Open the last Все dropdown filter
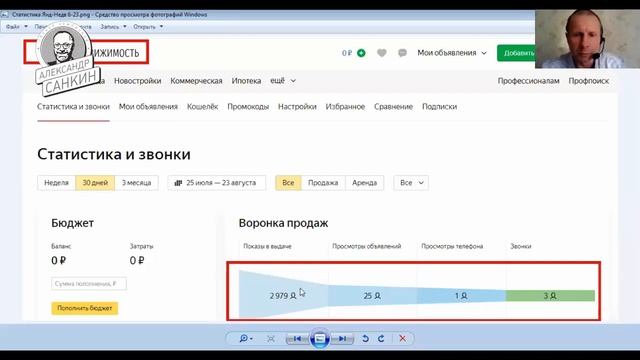 [x=411, y=183]
